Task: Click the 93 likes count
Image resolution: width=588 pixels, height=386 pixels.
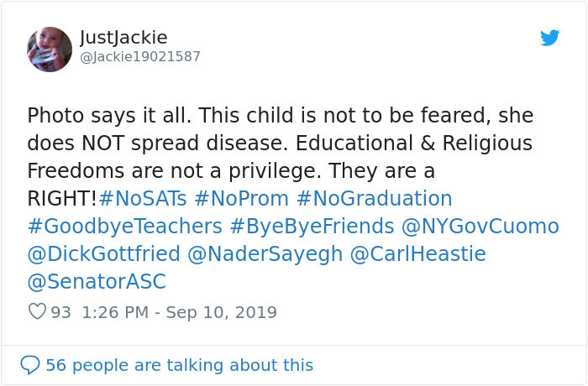Action: [x=60, y=312]
